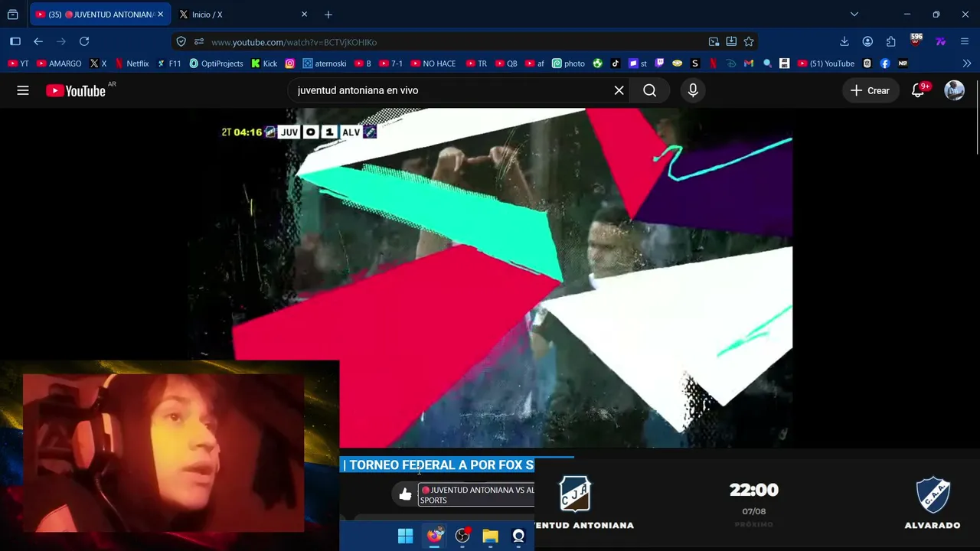Click the football stream video player

[x=491, y=278]
